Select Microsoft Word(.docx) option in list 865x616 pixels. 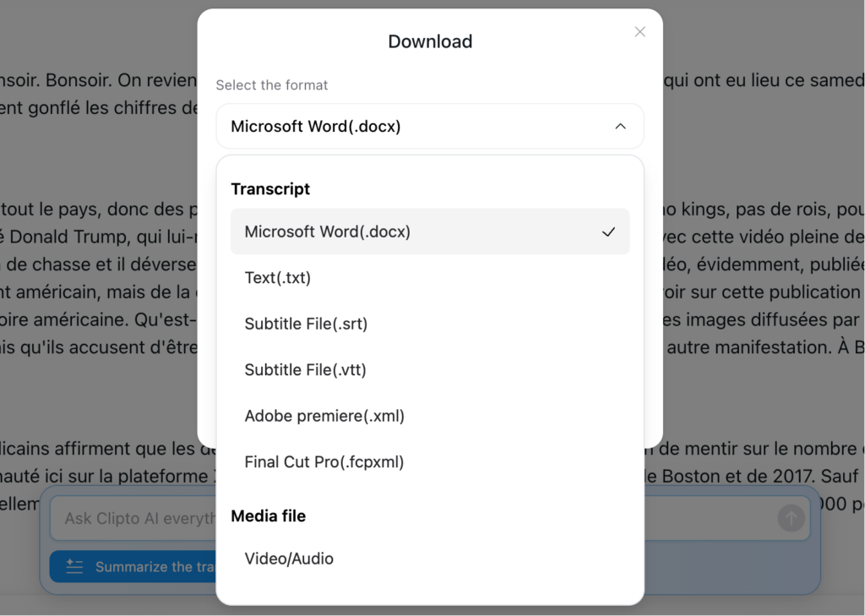430,232
